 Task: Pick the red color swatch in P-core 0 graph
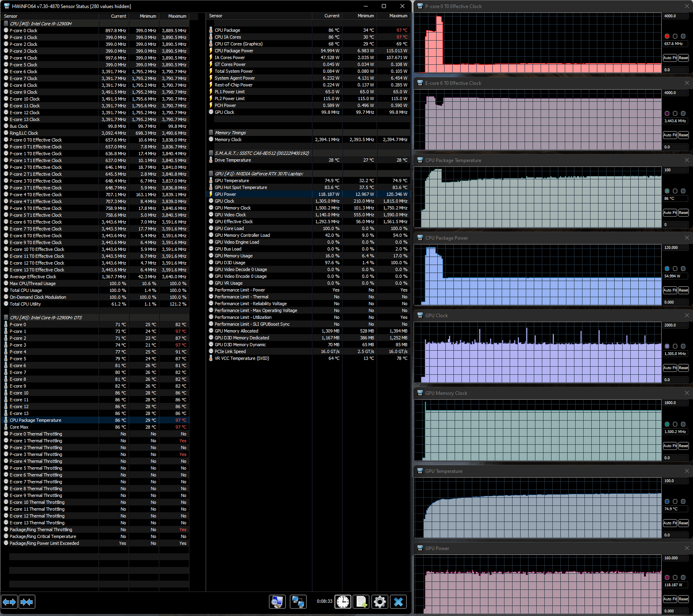[667, 36]
